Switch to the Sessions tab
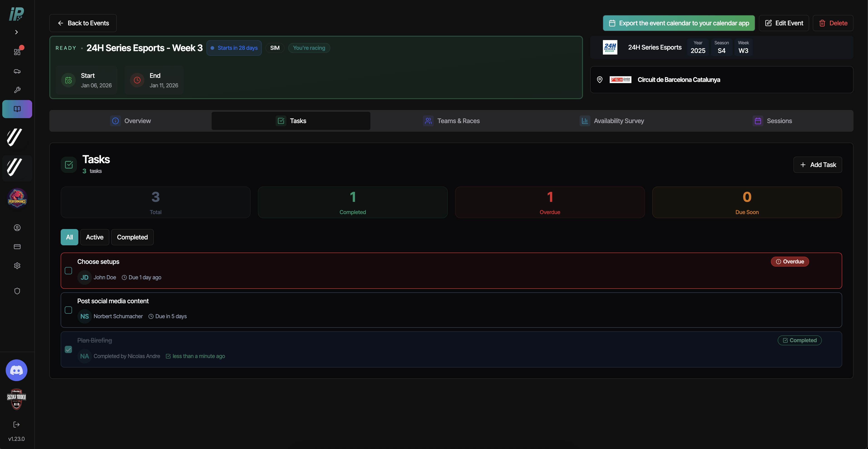Screen dimensions: 868x449 [x=772, y=121]
